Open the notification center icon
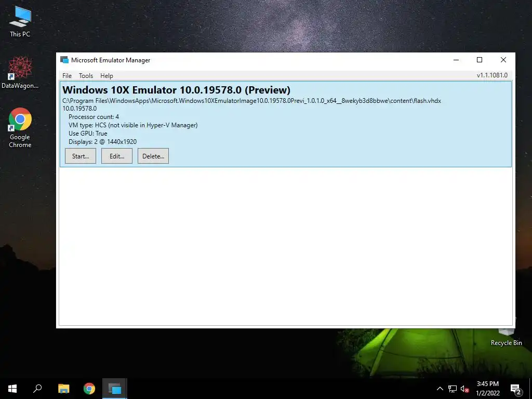This screenshot has width=532, height=399. tap(516, 389)
